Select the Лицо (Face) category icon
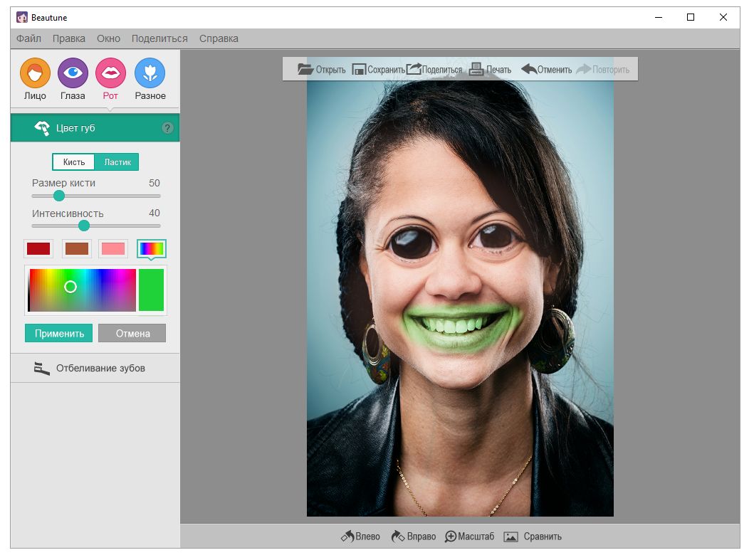The image size is (754, 560). [x=35, y=73]
